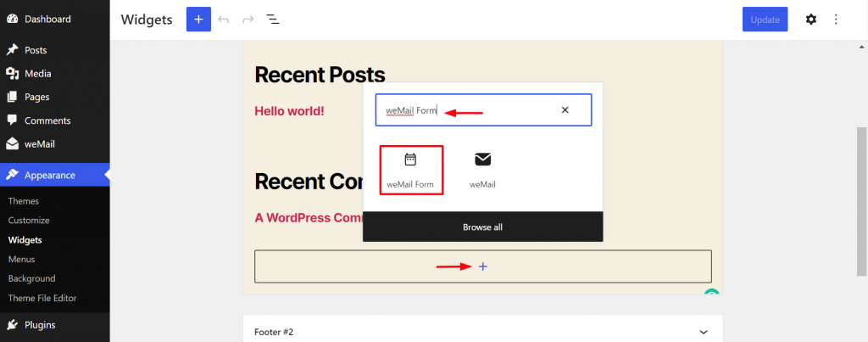Select the weMail Form block
This screenshot has width=868, height=342.
pyautogui.click(x=411, y=170)
